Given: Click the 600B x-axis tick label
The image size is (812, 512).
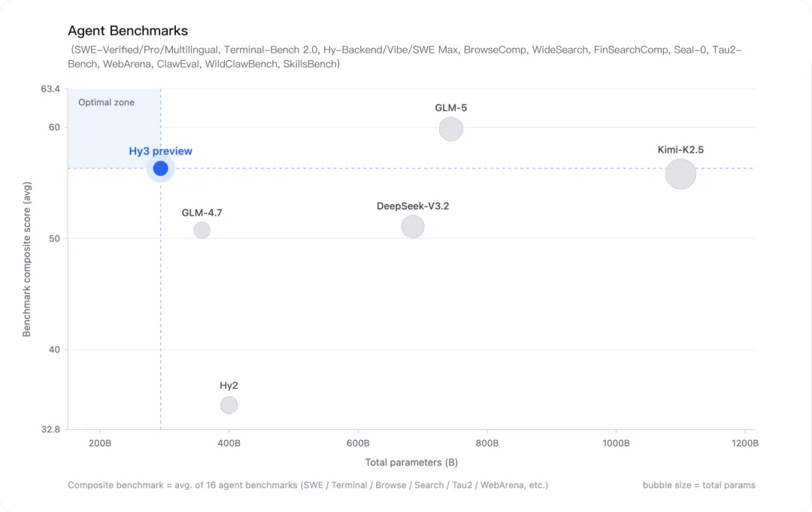Looking at the screenshot, I should 358,444.
